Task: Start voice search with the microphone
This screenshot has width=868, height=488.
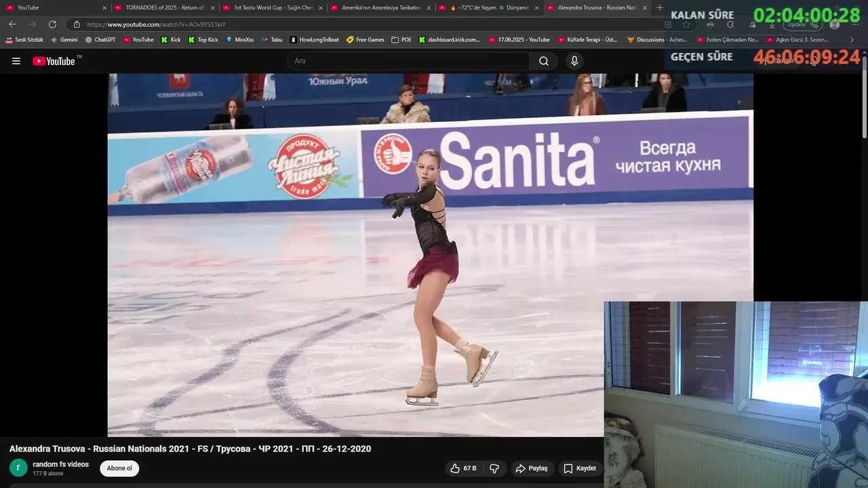Action: click(574, 61)
